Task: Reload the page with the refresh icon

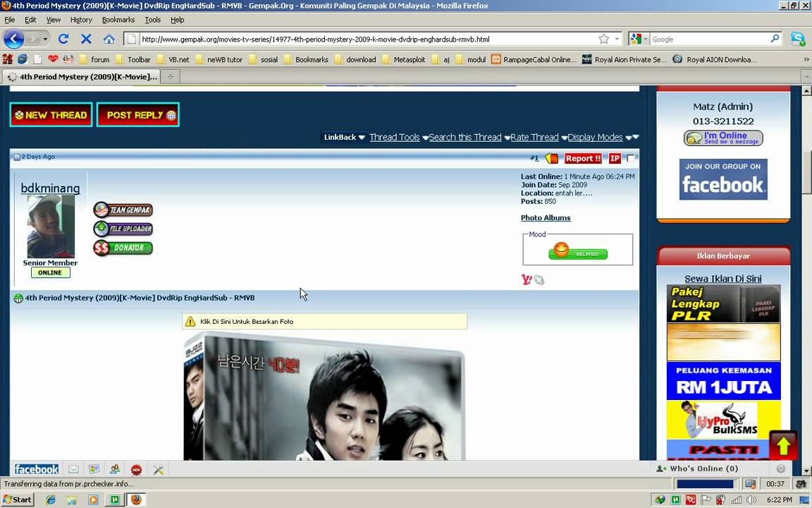Action: tap(63, 39)
